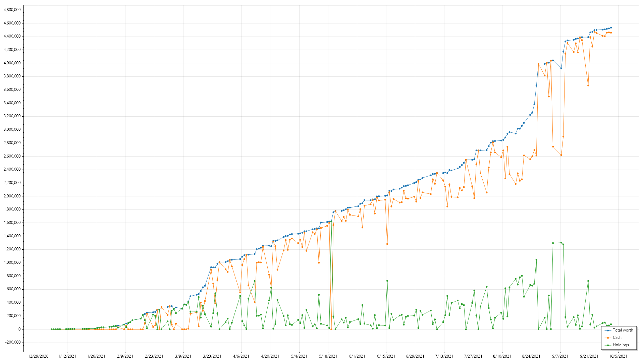This screenshot has width=644, height=362.
Task: Click the 4,000,000 y-axis label
Action: coord(12,63)
